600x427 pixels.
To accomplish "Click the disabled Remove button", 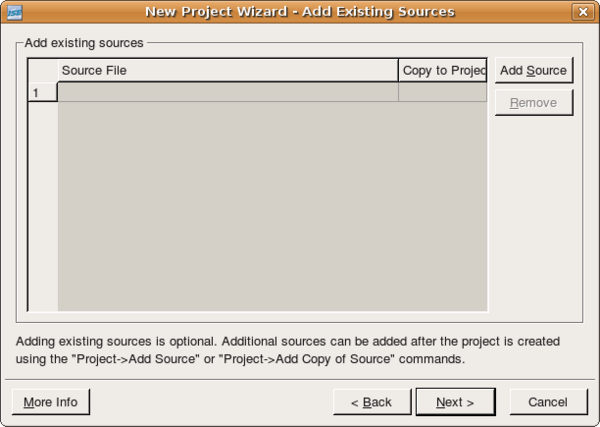I will pos(534,103).
